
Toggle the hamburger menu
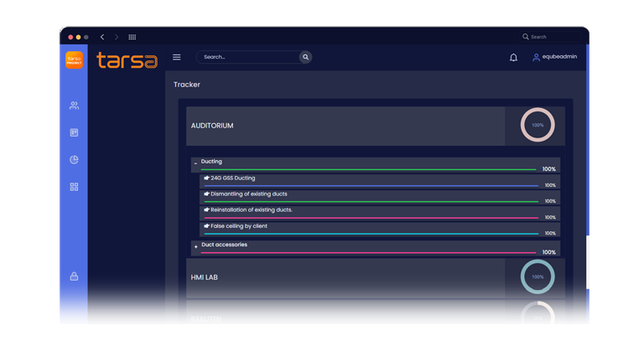[177, 57]
